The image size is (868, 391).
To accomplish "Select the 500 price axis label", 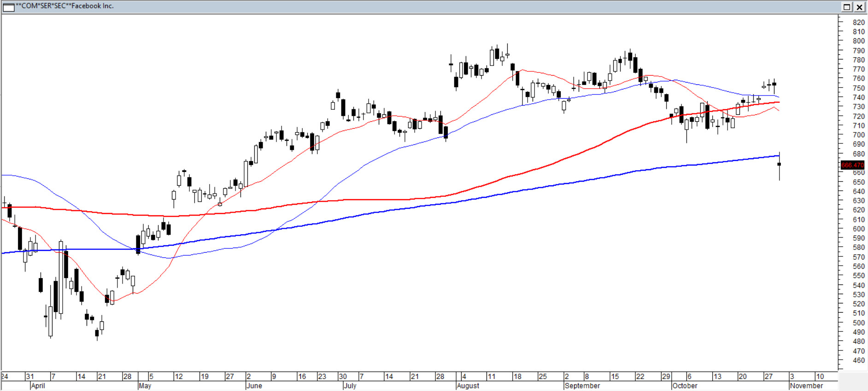I will pos(858,323).
